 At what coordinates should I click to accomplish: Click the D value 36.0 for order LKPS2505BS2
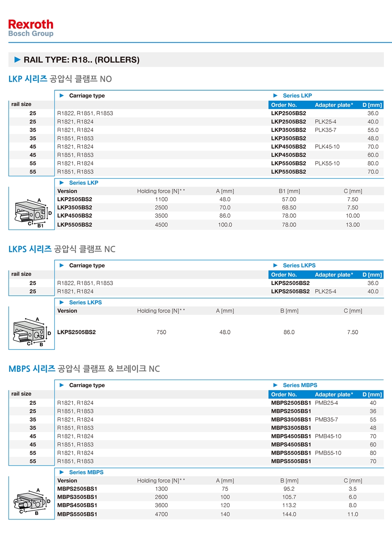(x=373, y=283)
